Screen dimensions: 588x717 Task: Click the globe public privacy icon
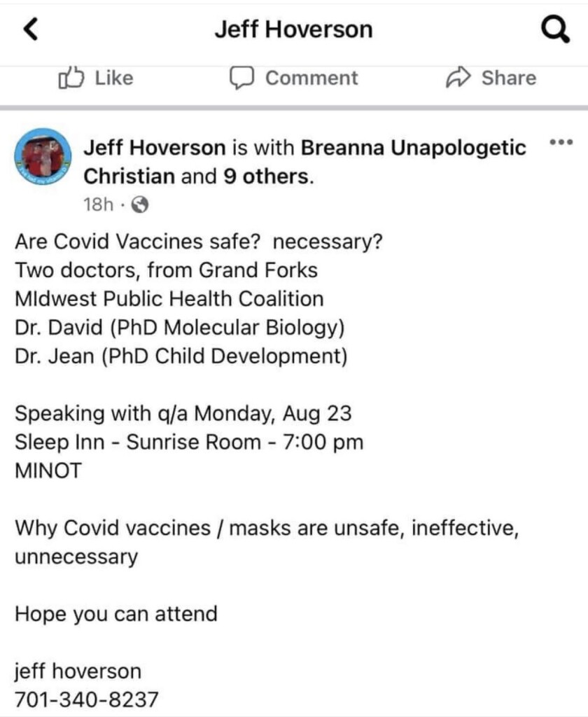[x=141, y=205]
